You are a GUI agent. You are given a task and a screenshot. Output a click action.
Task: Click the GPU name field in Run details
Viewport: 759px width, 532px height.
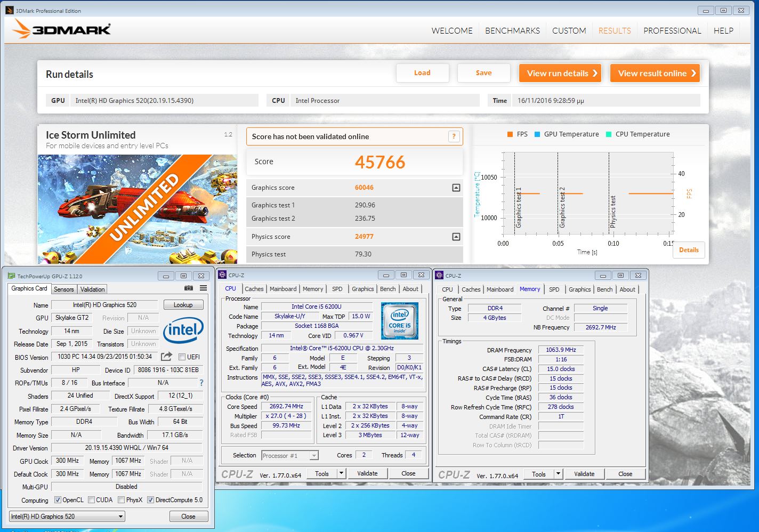point(164,100)
